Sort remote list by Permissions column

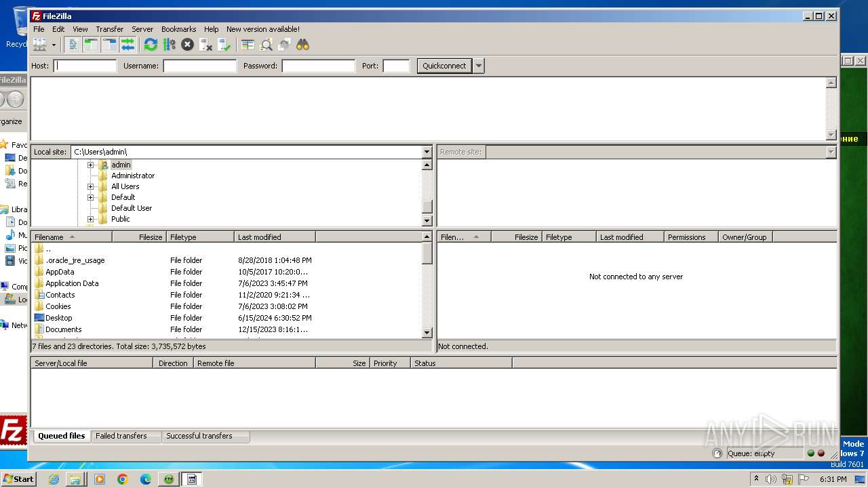pyautogui.click(x=691, y=237)
